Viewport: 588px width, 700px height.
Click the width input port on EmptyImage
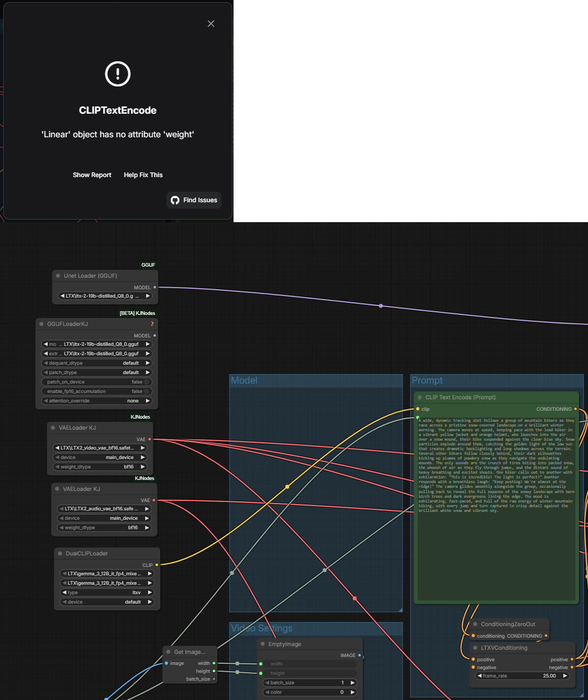[261, 664]
